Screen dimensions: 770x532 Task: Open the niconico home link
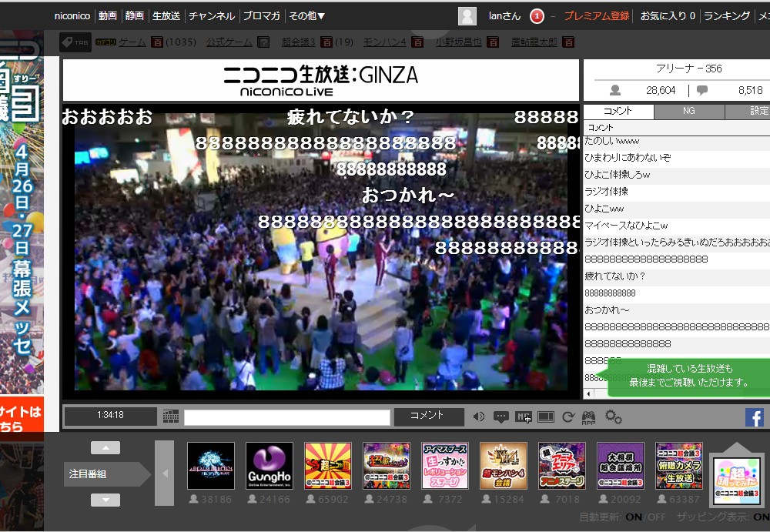[72, 15]
